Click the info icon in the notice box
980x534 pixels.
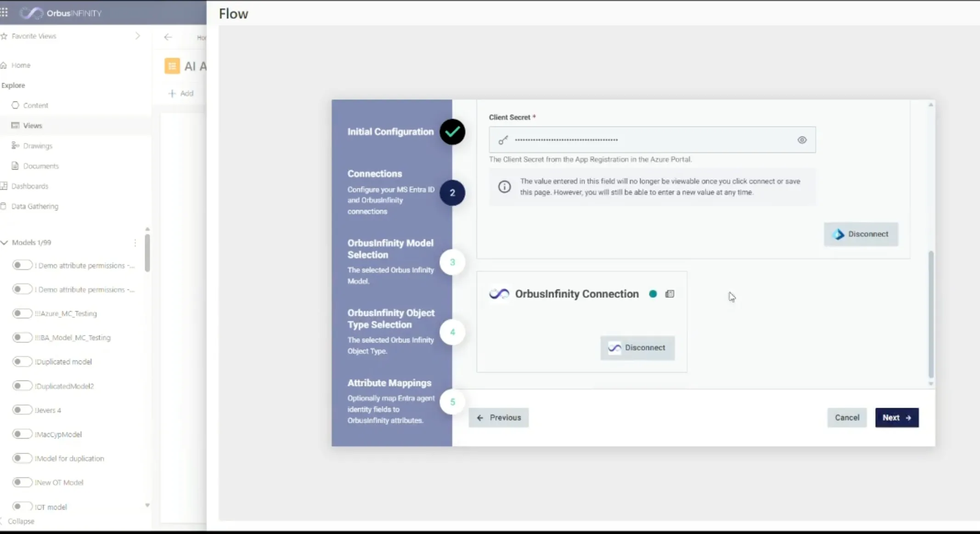tap(504, 187)
